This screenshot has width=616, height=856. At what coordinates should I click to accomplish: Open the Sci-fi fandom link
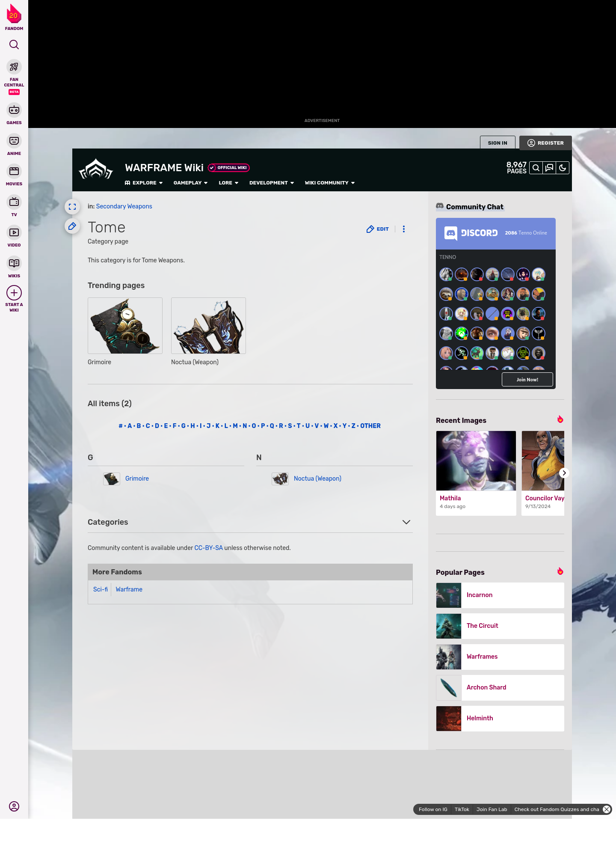click(101, 589)
